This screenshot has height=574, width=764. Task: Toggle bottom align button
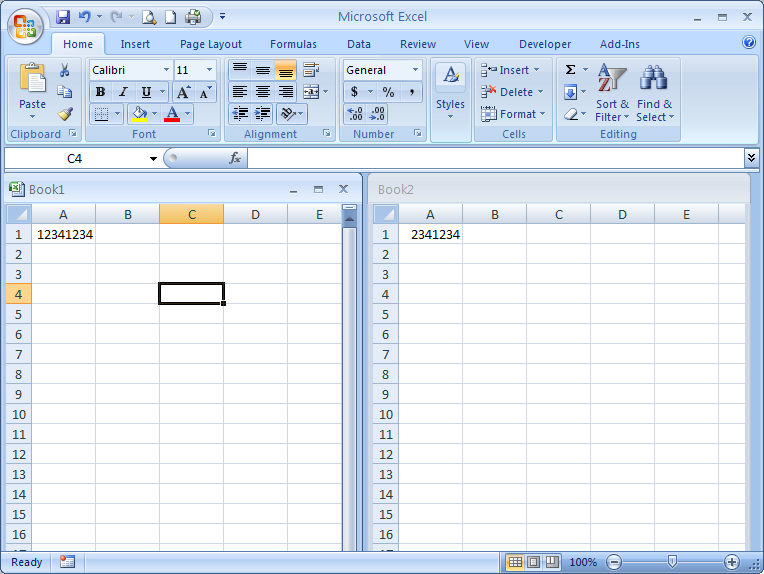point(286,70)
